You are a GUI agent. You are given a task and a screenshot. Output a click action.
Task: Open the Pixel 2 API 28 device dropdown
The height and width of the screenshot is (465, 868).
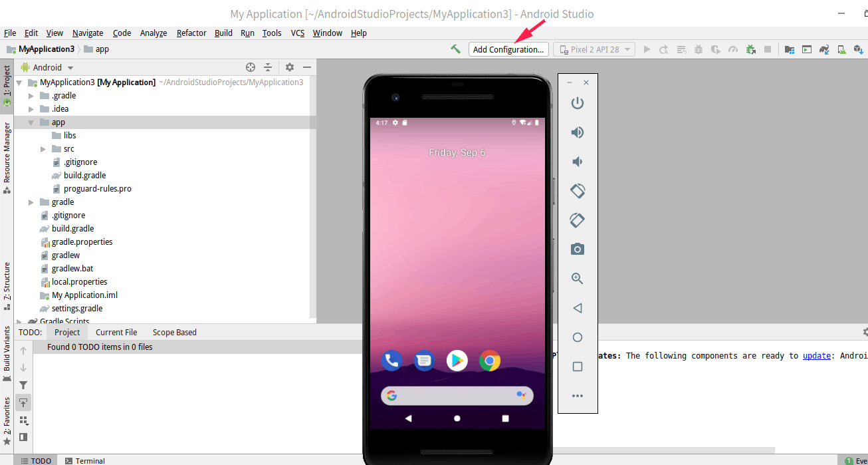(594, 49)
